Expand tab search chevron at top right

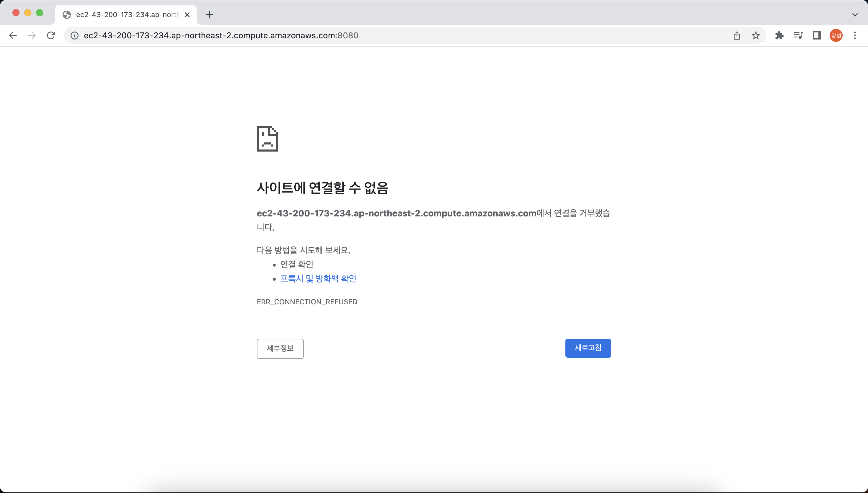pyautogui.click(x=855, y=15)
